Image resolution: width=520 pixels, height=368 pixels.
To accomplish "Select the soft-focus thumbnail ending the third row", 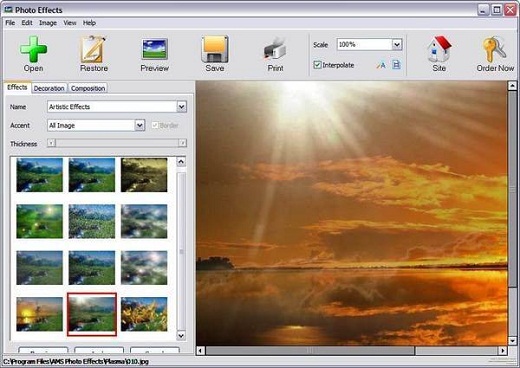I will click(144, 268).
